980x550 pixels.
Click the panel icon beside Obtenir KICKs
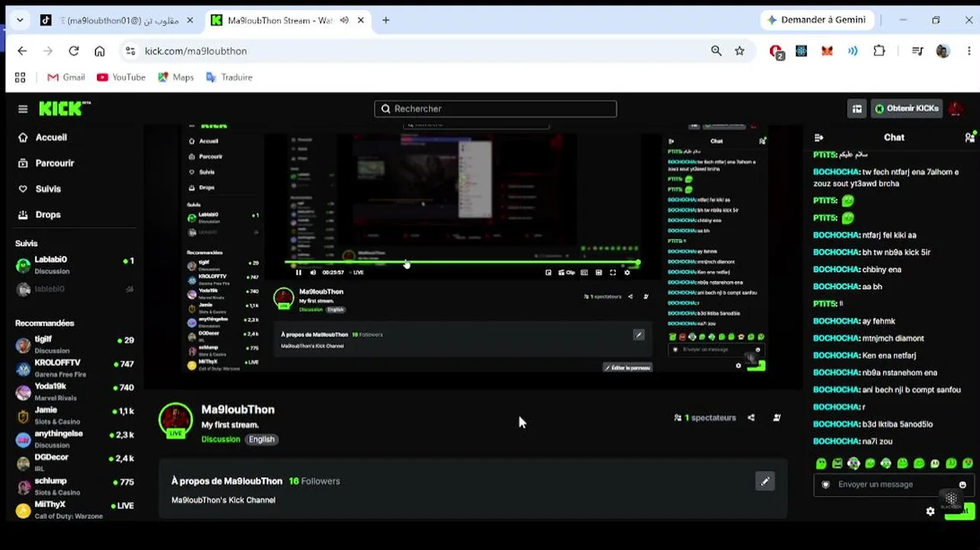point(857,108)
